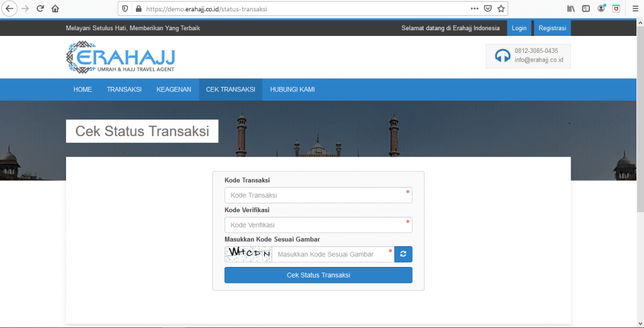Image resolution: width=644 pixels, height=328 pixels.
Task: Go to the KEAGENAN nav tab
Action: pyautogui.click(x=174, y=89)
